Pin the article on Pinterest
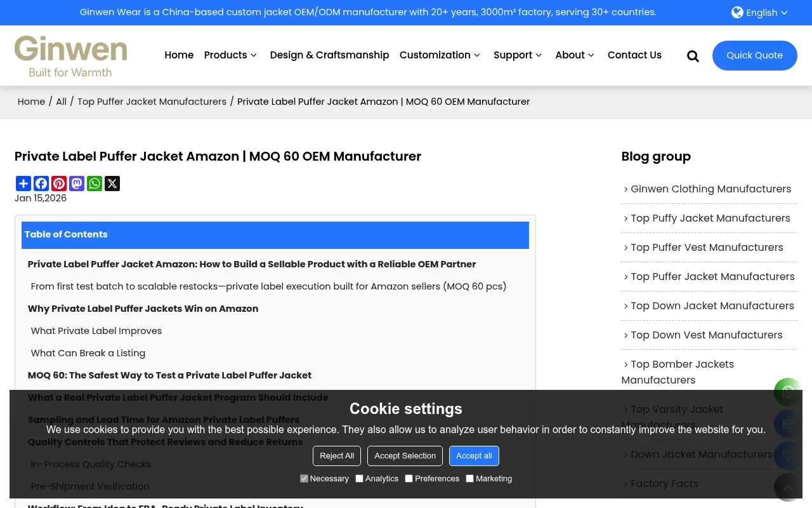This screenshot has width=812, height=508. point(59,184)
